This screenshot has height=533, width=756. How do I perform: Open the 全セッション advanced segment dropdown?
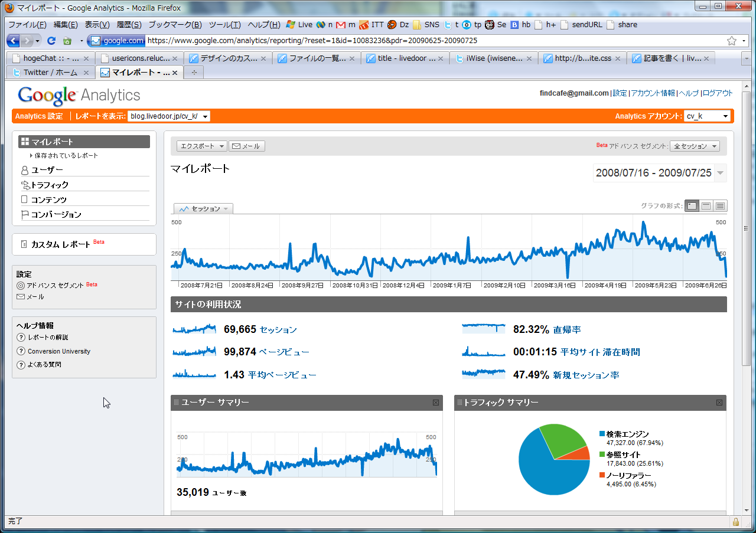point(695,146)
